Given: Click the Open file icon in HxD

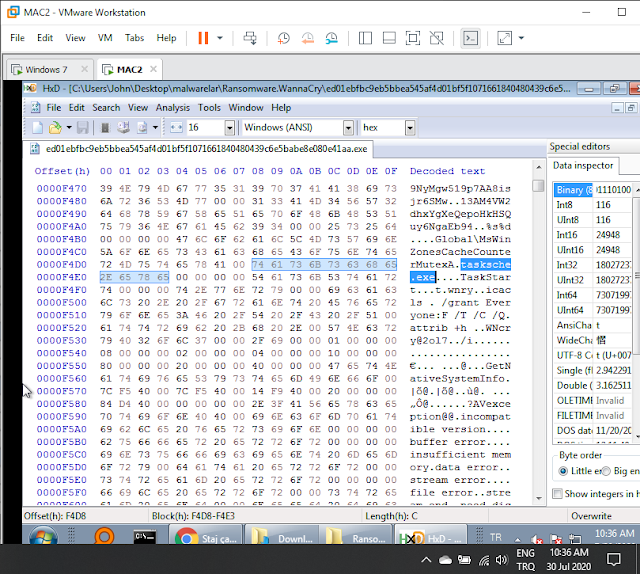Looking at the screenshot, I should point(55,127).
